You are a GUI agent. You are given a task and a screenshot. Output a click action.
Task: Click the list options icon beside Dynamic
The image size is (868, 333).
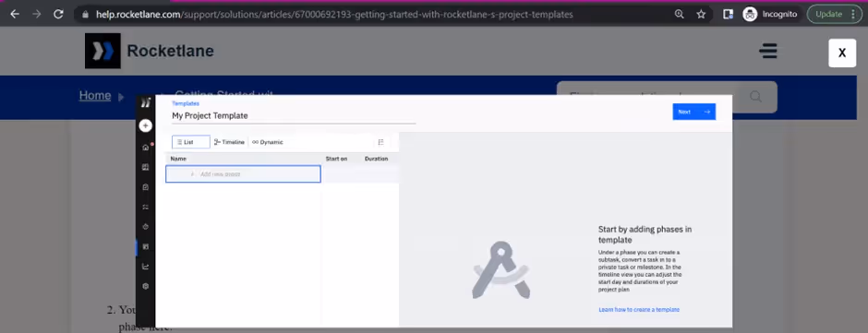coord(380,142)
